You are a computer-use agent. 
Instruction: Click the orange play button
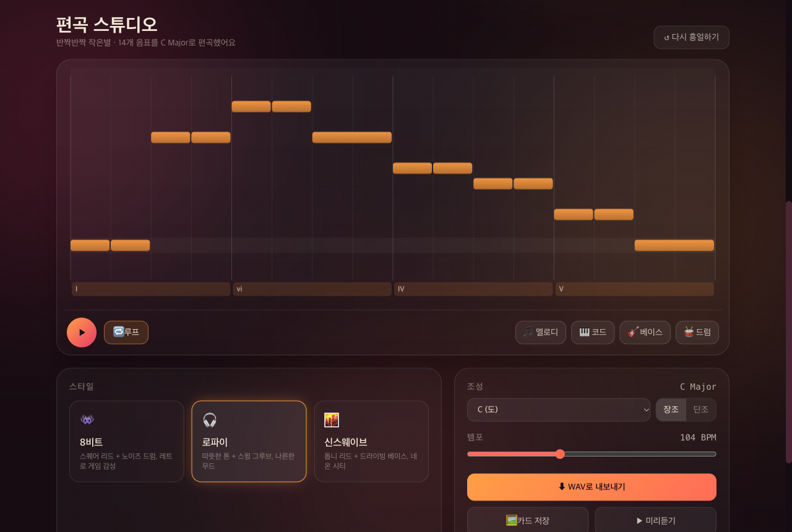82,332
